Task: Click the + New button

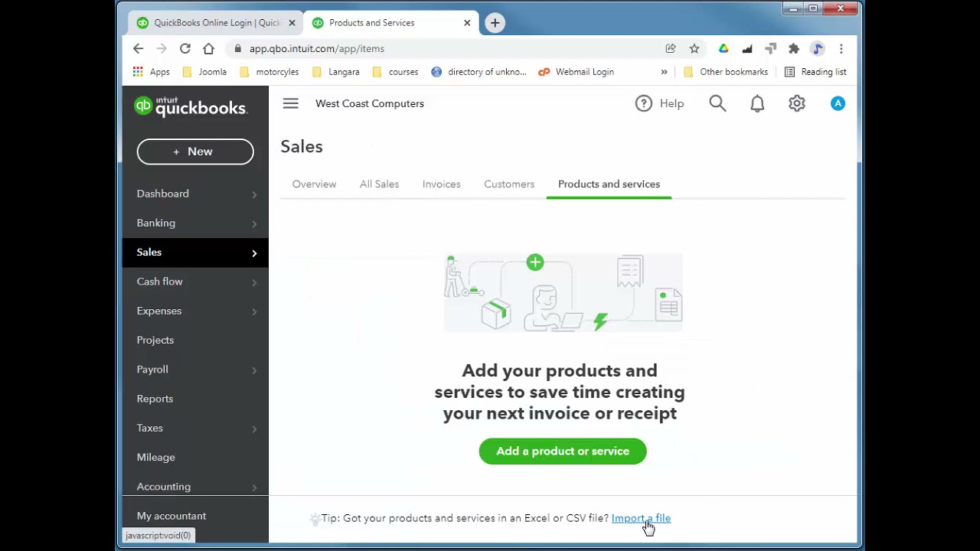Action: pos(195,152)
